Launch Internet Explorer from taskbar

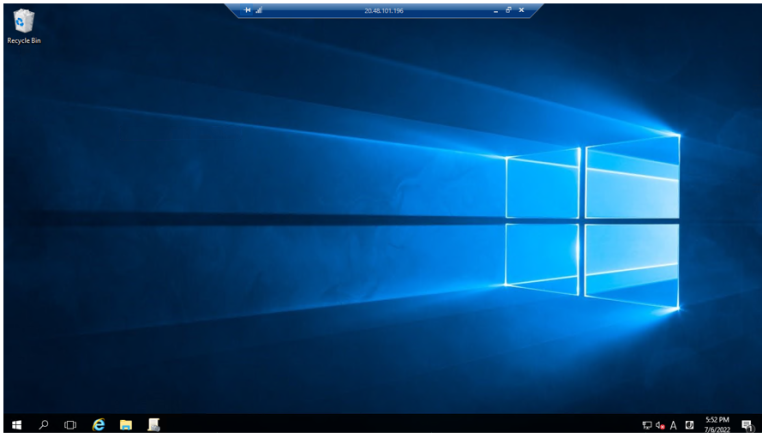(x=98, y=425)
